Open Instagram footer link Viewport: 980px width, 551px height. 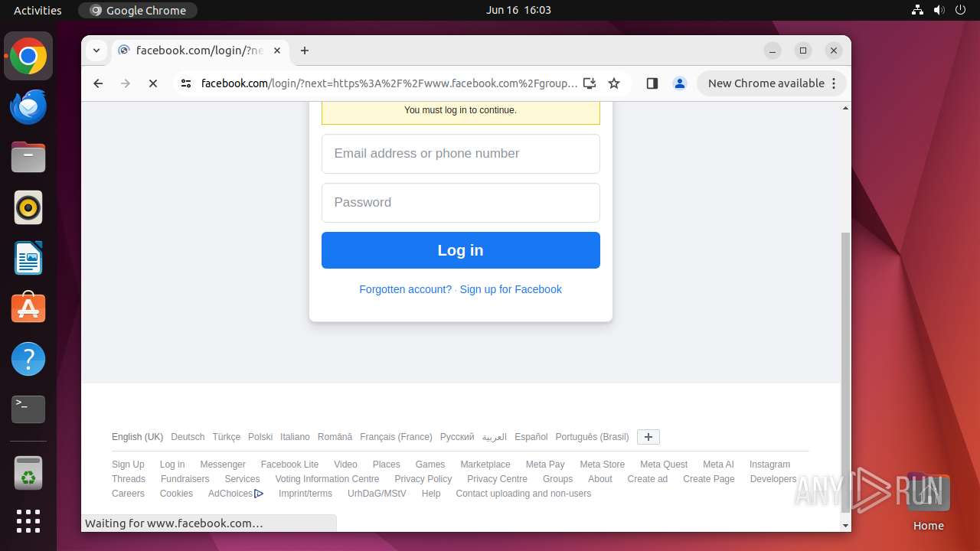(x=769, y=465)
